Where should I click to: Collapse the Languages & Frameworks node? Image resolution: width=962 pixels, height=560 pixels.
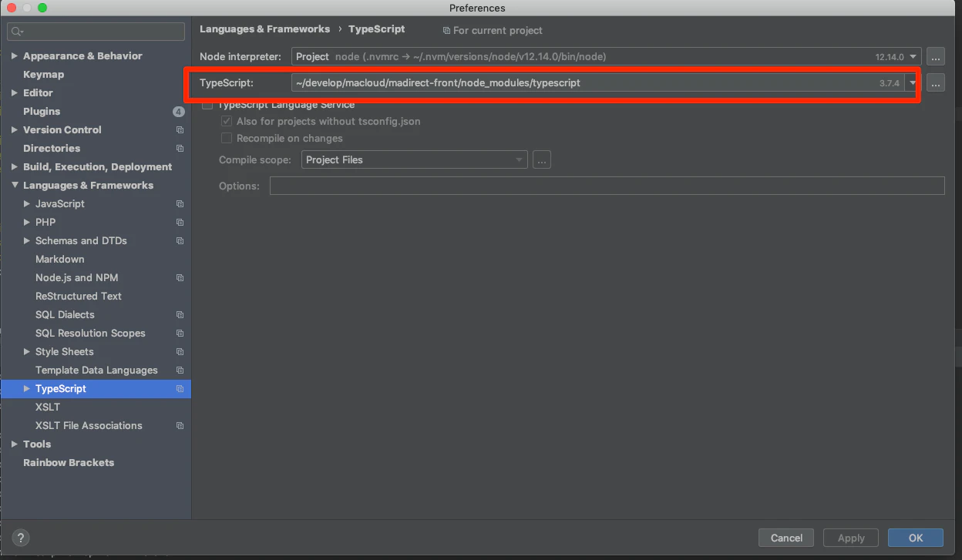pos(15,186)
